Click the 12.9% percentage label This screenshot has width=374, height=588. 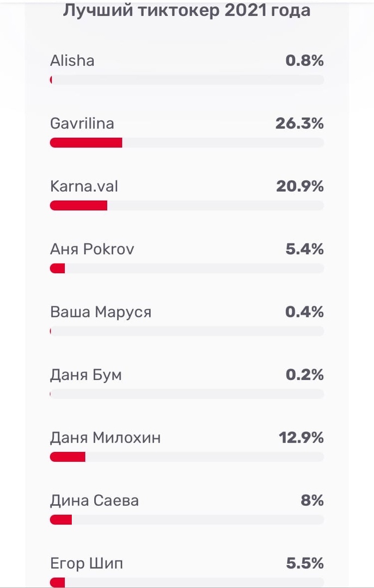coord(301,438)
